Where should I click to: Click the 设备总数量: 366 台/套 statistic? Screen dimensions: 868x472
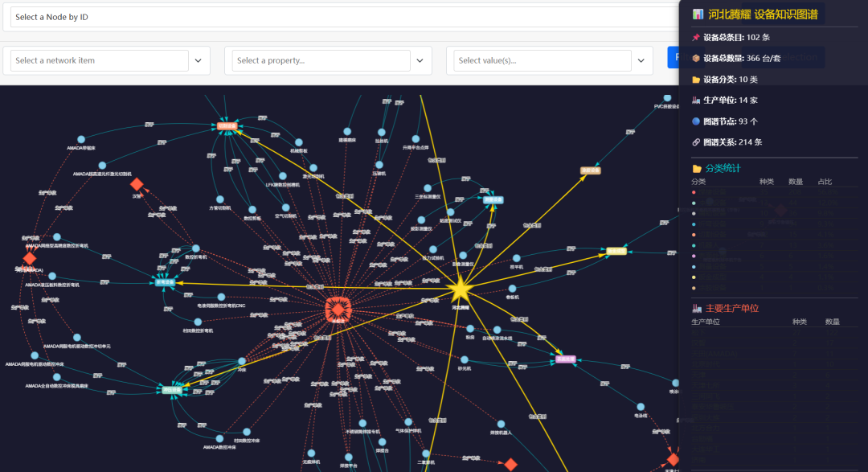pyautogui.click(x=742, y=58)
